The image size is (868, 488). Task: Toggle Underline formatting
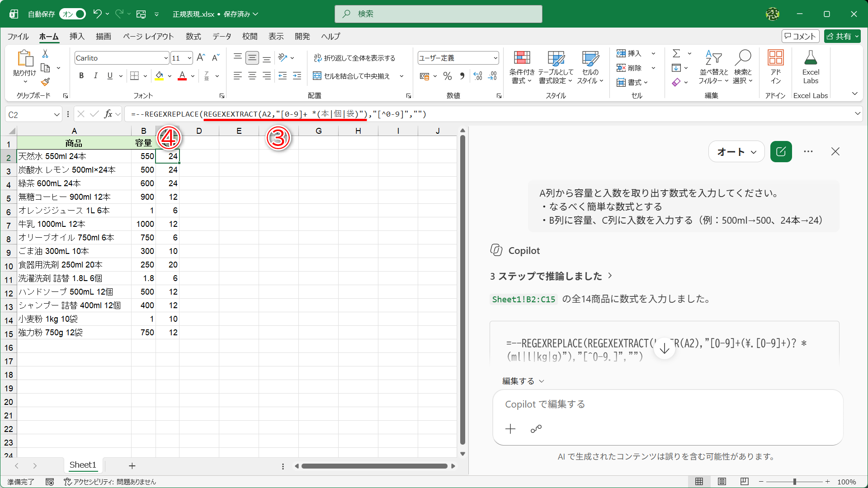coord(110,76)
